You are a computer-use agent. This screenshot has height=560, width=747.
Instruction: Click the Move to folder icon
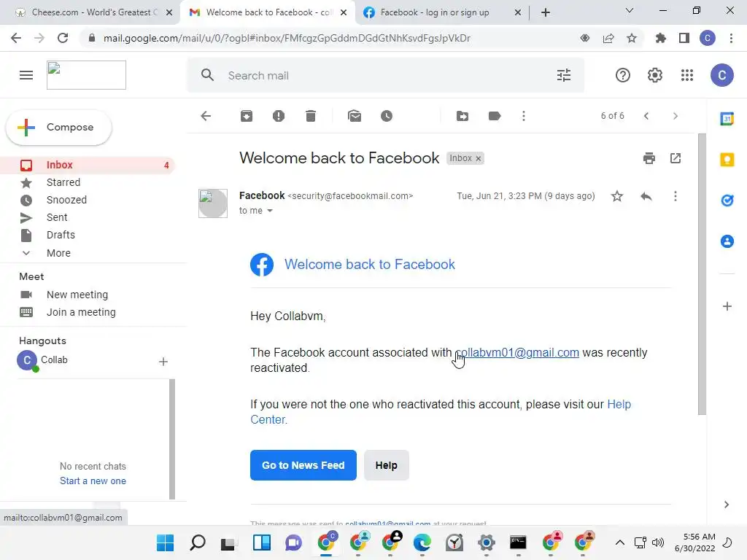click(462, 116)
